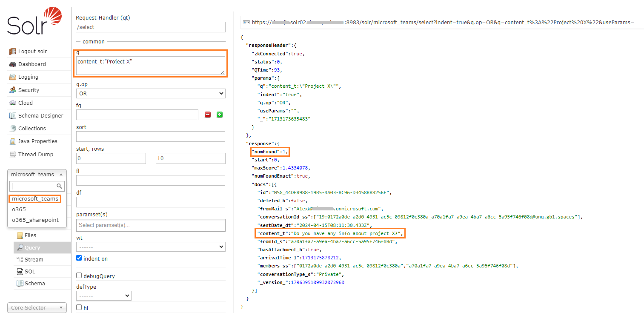
Task: Enable the debugQuery checkbox
Action: pos(79,276)
